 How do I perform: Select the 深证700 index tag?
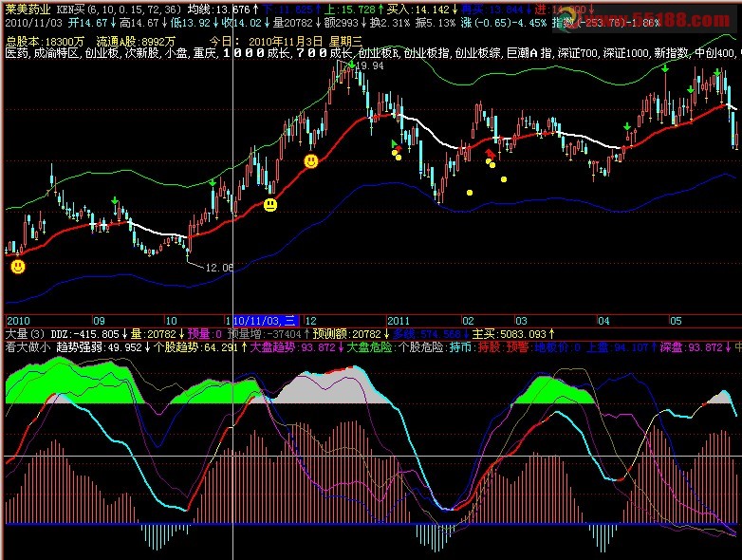[x=581, y=54]
